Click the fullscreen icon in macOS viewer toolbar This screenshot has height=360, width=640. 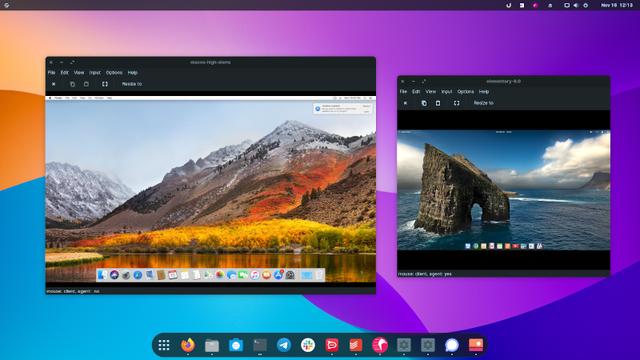click(105, 84)
